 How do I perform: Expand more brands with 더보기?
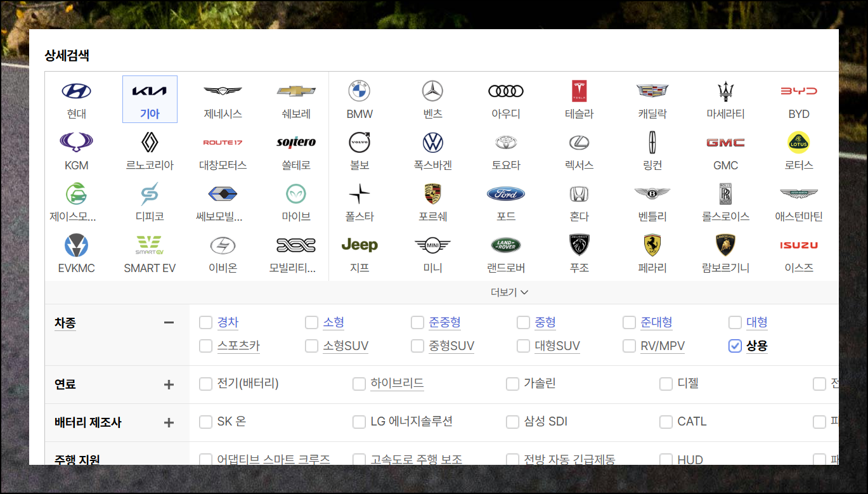tap(509, 292)
